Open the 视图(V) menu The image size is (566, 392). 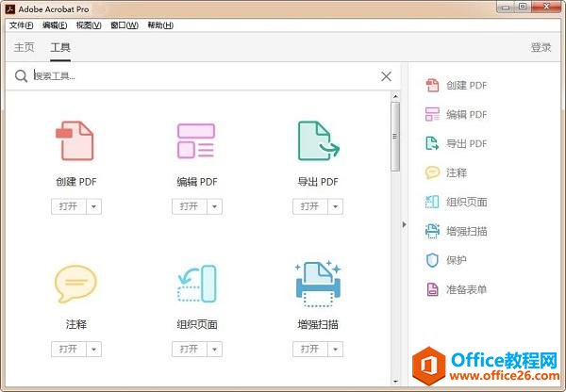[89, 25]
